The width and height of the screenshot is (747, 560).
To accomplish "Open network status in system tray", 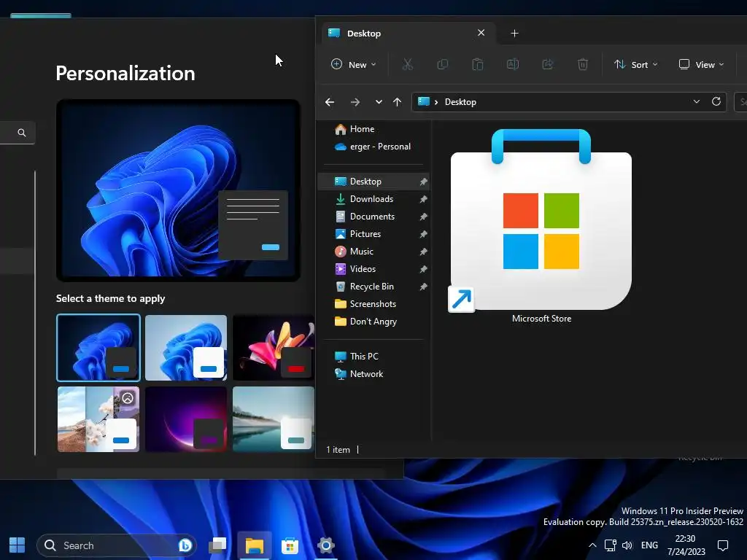I will click(x=611, y=545).
